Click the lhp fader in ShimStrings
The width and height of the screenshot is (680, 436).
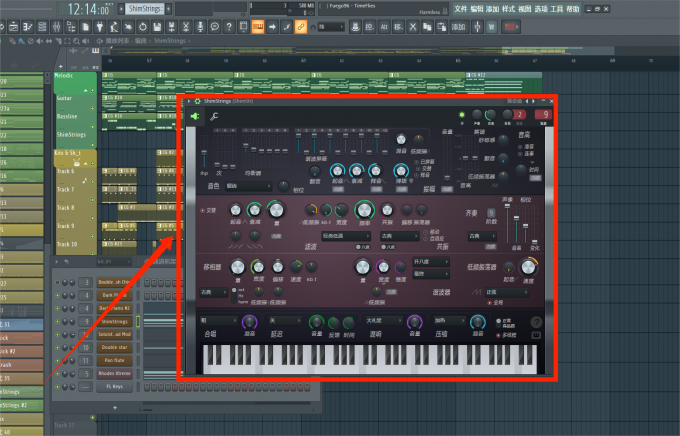(204, 154)
